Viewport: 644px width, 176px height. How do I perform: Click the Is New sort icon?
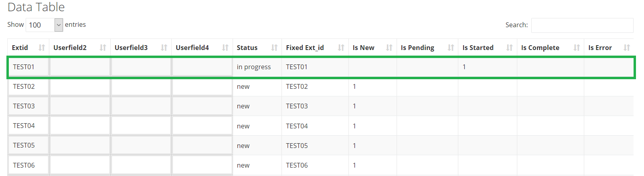[389, 48]
